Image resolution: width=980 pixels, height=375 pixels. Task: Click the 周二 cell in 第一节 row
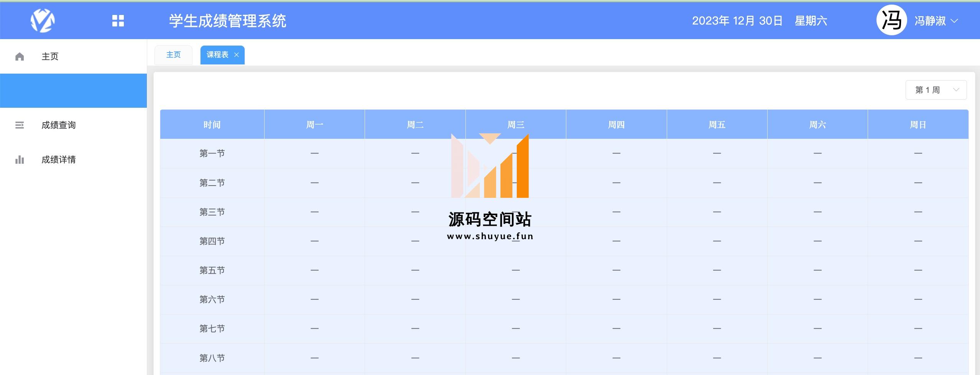click(x=415, y=153)
